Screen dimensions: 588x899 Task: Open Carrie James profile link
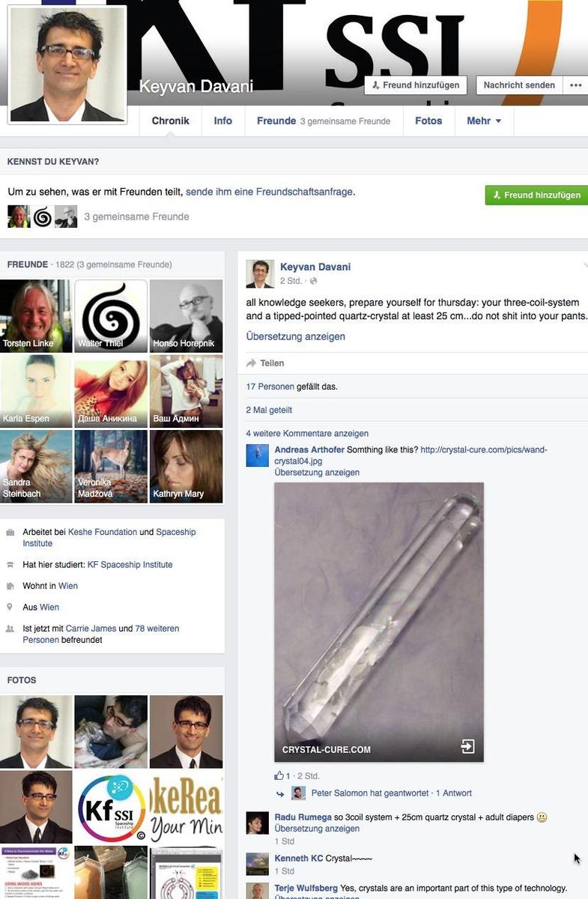click(x=91, y=629)
